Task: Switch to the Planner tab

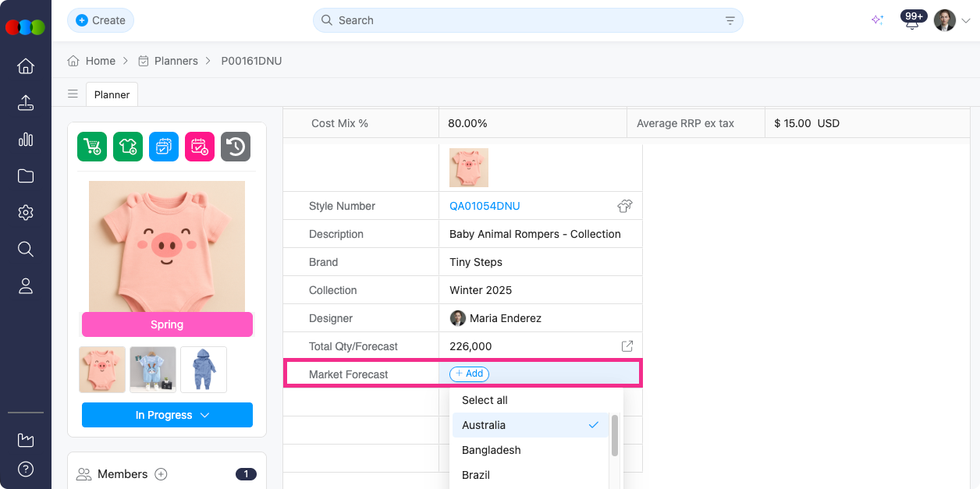Action: point(112,94)
